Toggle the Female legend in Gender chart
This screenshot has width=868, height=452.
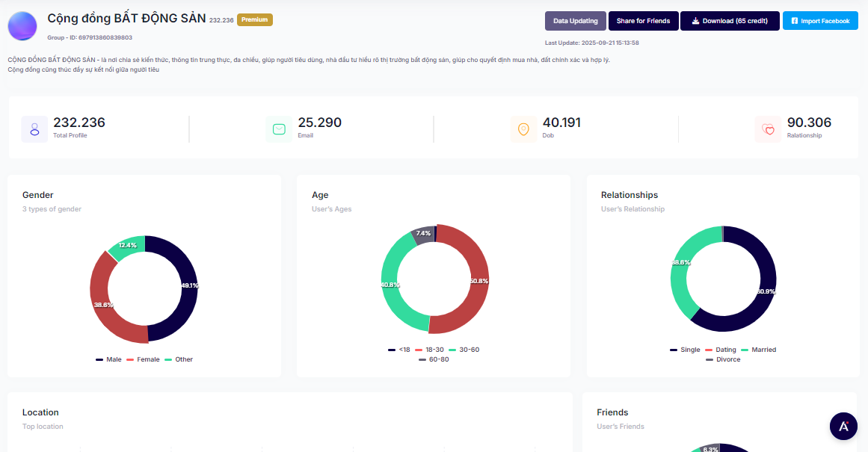pyautogui.click(x=144, y=359)
